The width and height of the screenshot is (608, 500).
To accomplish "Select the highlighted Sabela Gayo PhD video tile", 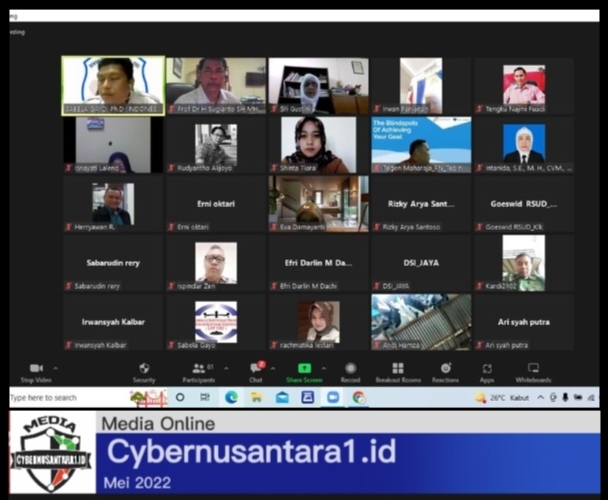I will coord(113,86).
